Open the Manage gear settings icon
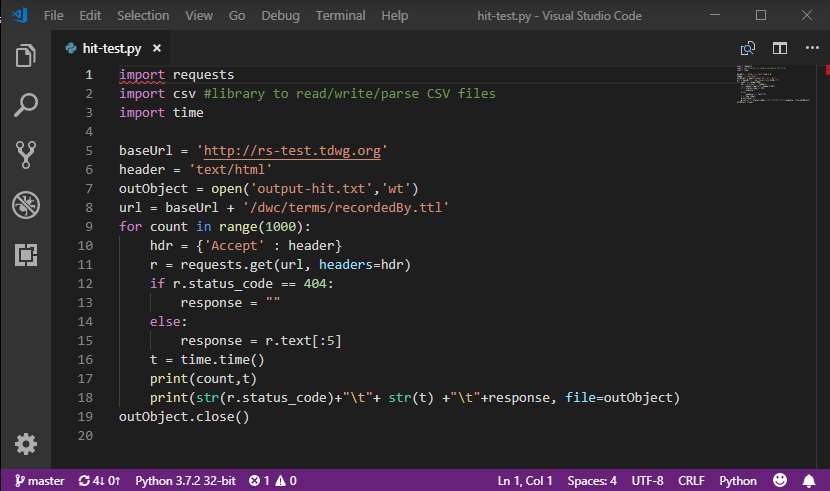The height and width of the screenshot is (491, 830). [26, 444]
